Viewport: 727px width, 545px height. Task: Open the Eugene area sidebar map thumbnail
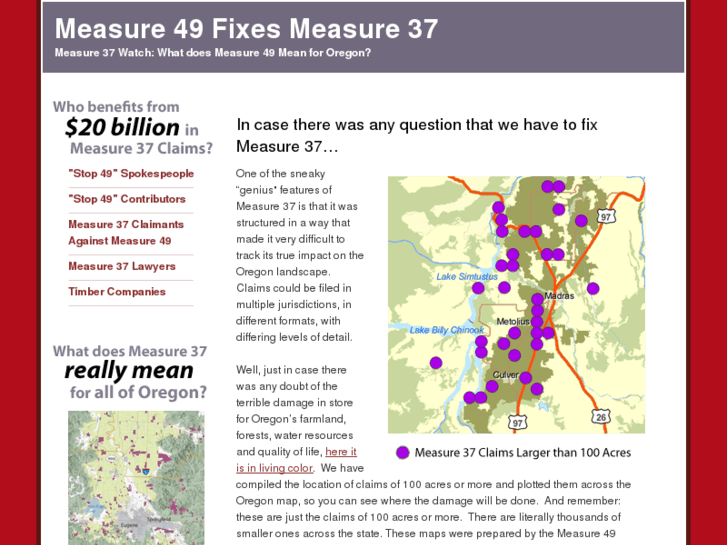point(136,478)
